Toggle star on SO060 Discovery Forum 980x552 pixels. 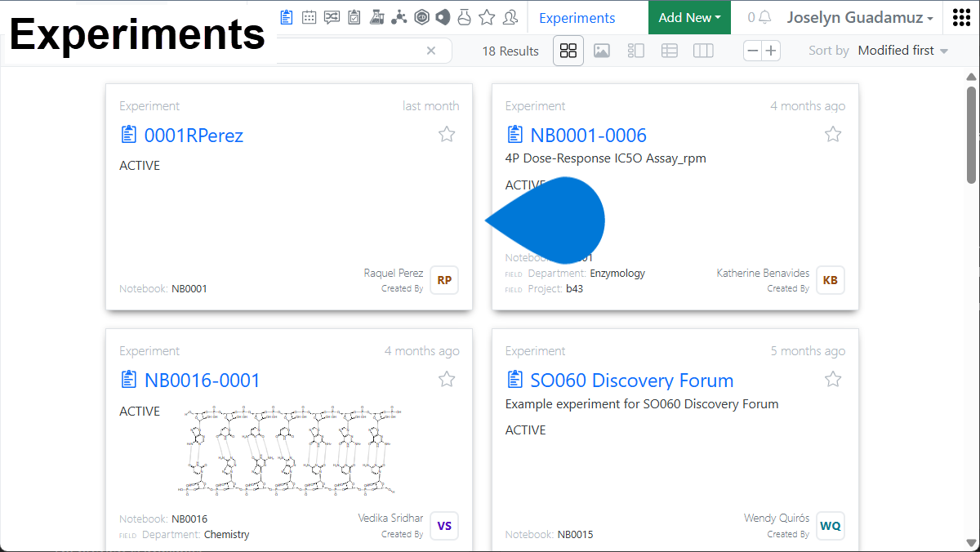[x=832, y=379]
